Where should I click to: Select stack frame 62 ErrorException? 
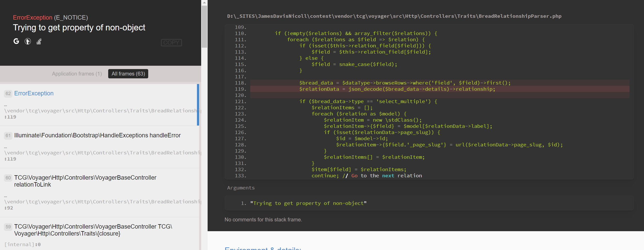click(x=34, y=93)
